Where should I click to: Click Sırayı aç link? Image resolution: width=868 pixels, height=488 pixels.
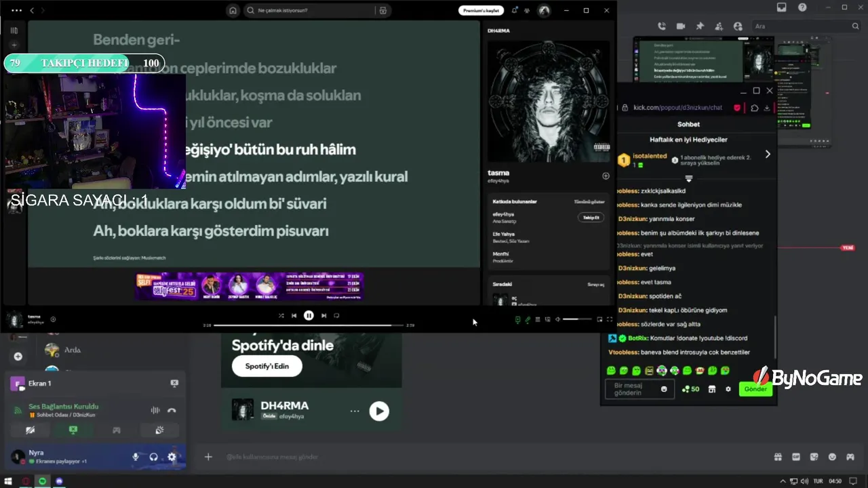(595, 285)
